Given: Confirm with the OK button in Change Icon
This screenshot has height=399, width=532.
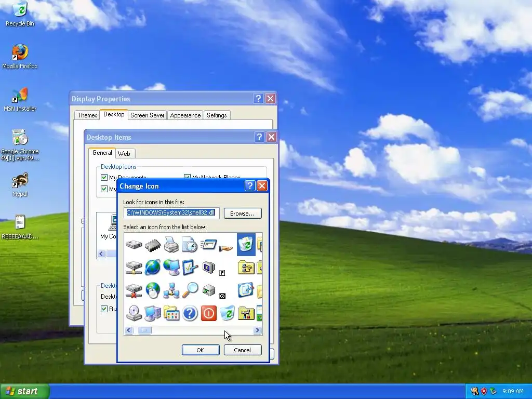Looking at the screenshot, I should tap(201, 350).
